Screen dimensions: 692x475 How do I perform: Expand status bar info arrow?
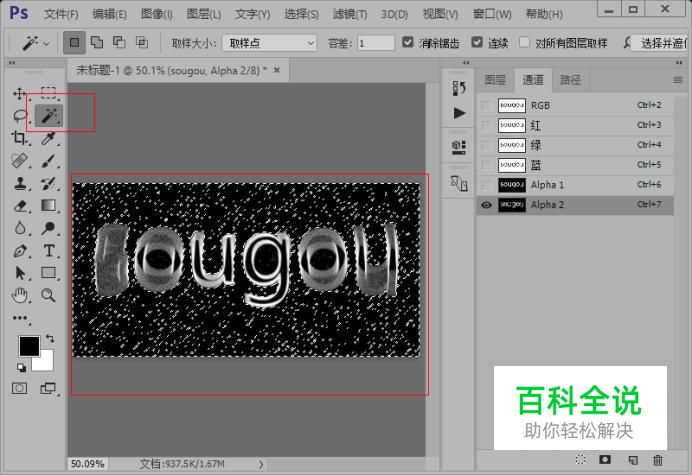[261, 464]
